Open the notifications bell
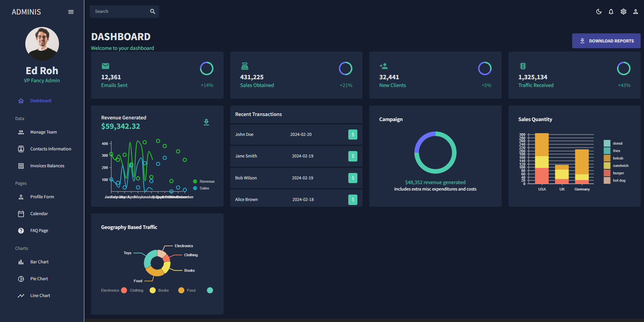 pos(611,11)
